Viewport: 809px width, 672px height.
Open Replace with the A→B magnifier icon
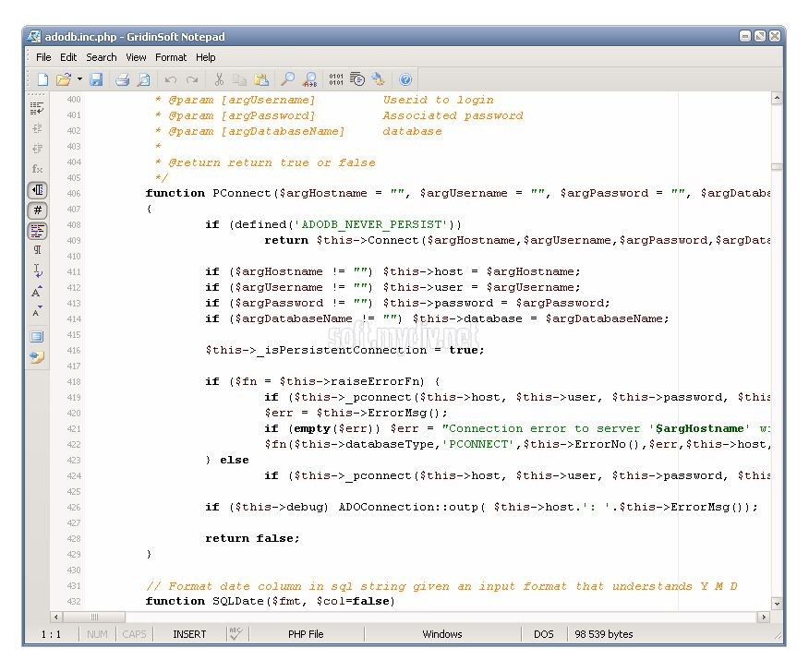click(310, 79)
